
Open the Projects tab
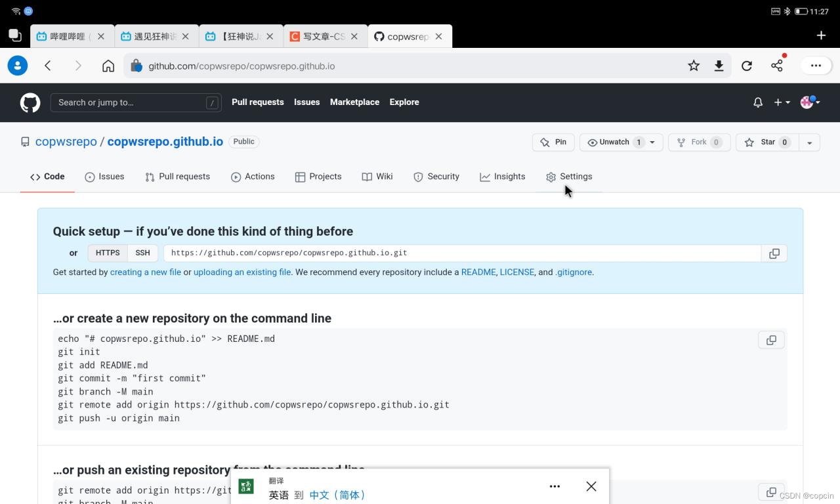pos(318,177)
